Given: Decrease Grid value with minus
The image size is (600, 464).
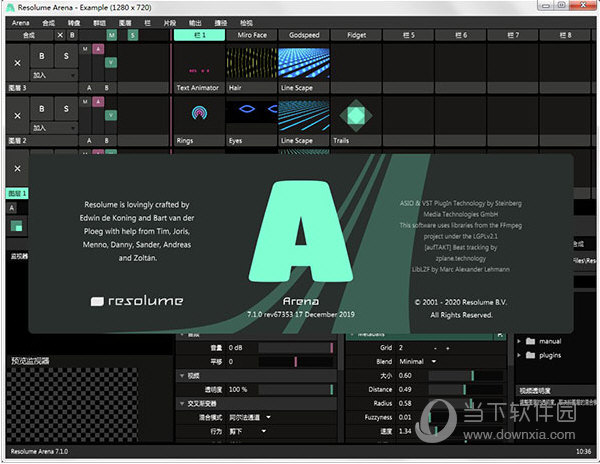Looking at the screenshot, I should click(x=435, y=348).
